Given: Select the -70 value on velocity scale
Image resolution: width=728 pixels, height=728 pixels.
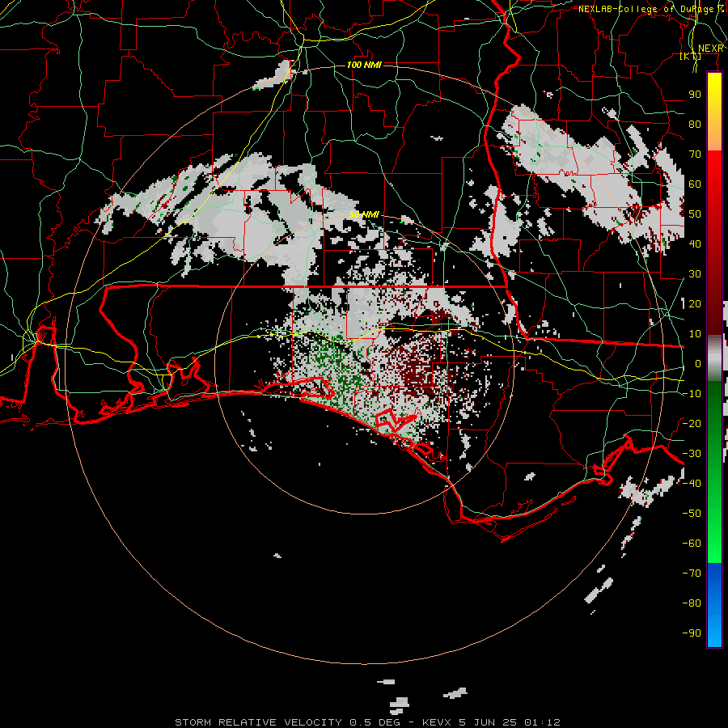Looking at the screenshot, I should pyautogui.click(x=692, y=573).
